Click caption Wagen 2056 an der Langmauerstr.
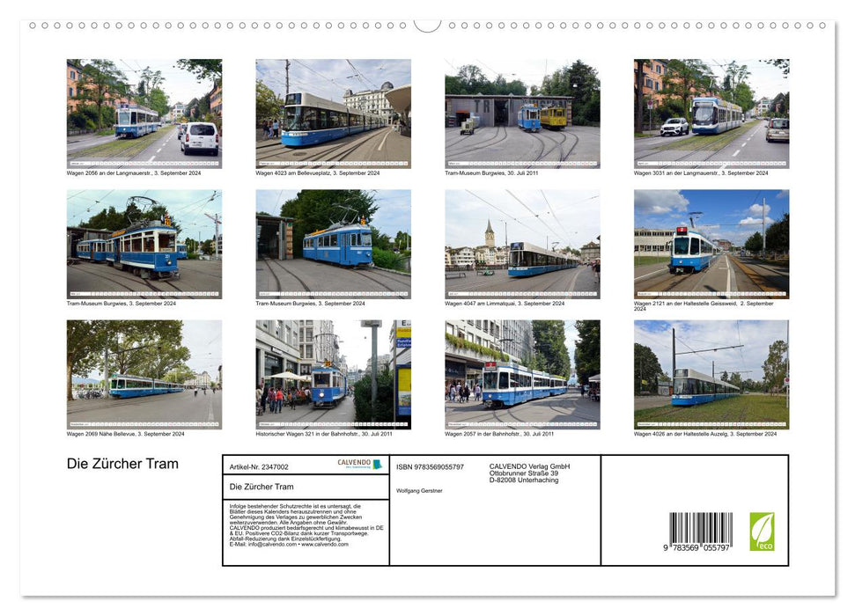This screenshot has height=616, width=855. pos(134,173)
